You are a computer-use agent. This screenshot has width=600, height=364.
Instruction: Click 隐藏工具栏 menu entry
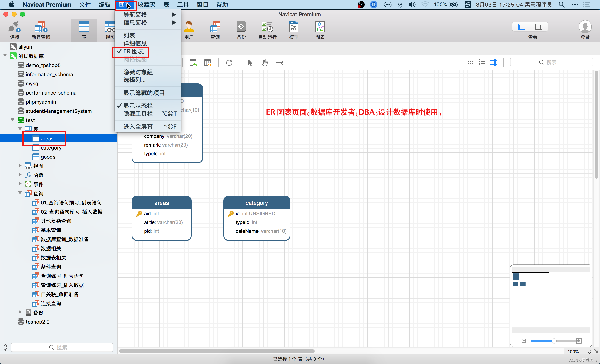148,114
